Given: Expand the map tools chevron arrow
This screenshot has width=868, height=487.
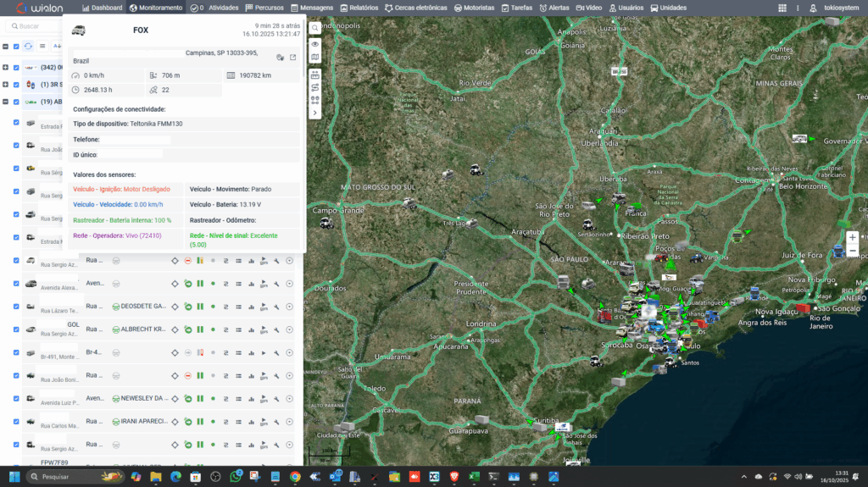Looking at the screenshot, I should [315, 113].
